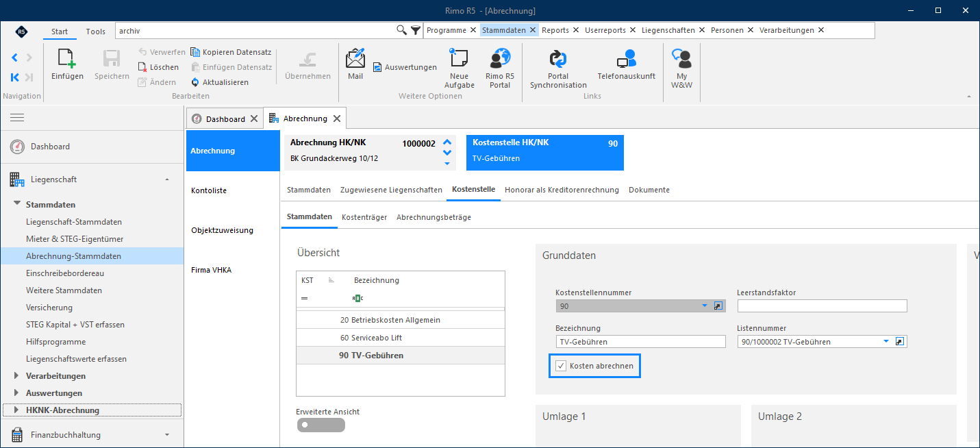The width and height of the screenshot is (980, 448).
Task: Expand the HKNK-Abrechnung tree node
Action: click(x=17, y=410)
